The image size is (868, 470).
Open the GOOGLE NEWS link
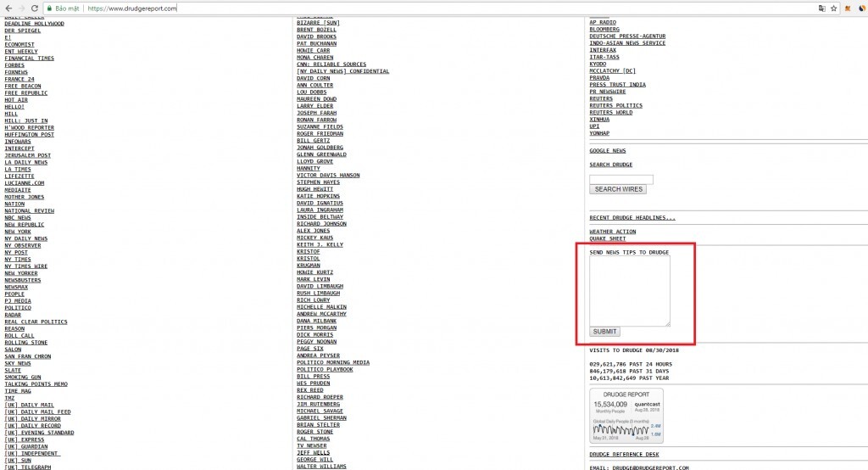(608, 150)
